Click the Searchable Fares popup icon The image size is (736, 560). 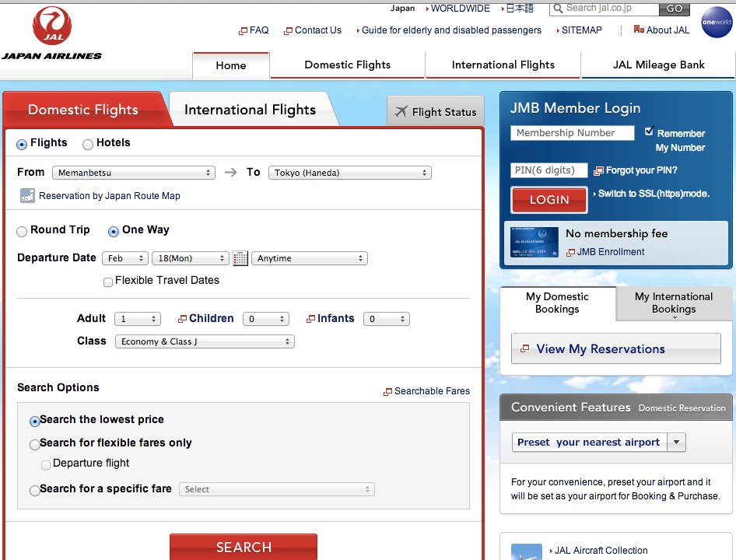click(x=387, y=391)
